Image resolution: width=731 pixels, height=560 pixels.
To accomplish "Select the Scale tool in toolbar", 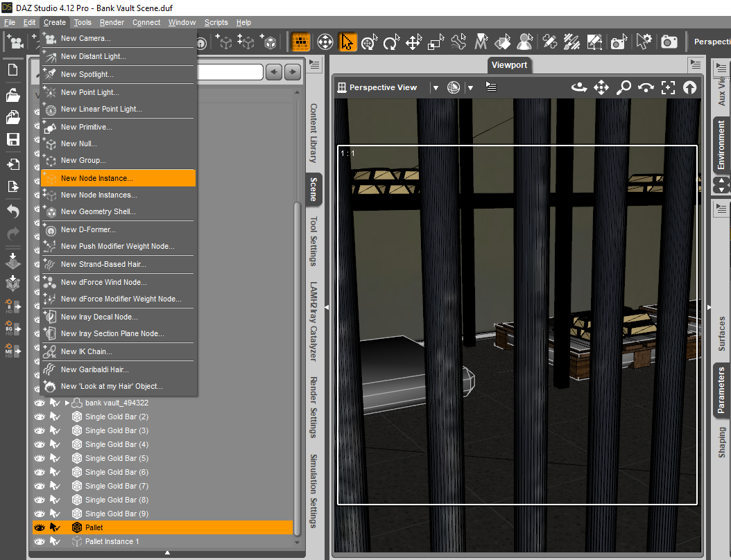I will [x=436, y=42].
